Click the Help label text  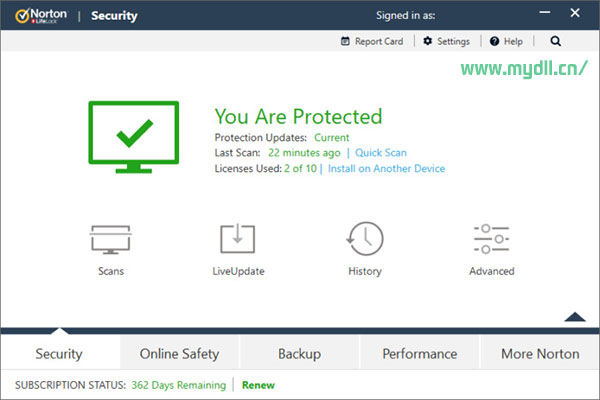(x=513, y=41)
